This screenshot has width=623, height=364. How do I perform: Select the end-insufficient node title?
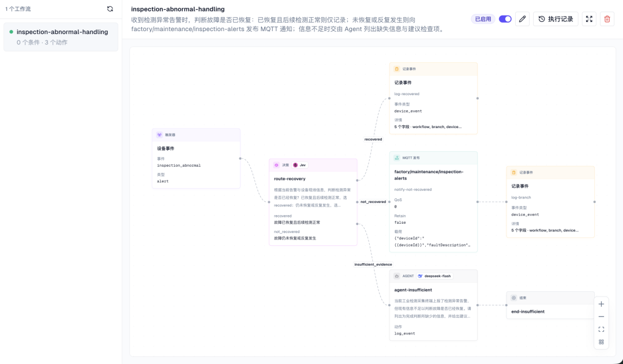tap(528, 312)
